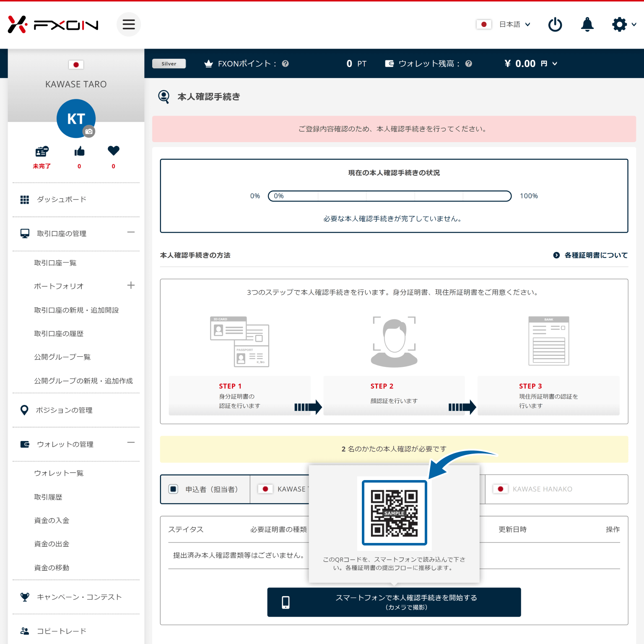Screen dimensions: 644x644
Task: Open ウォレット一覧
Action: [x=59, y=473]
